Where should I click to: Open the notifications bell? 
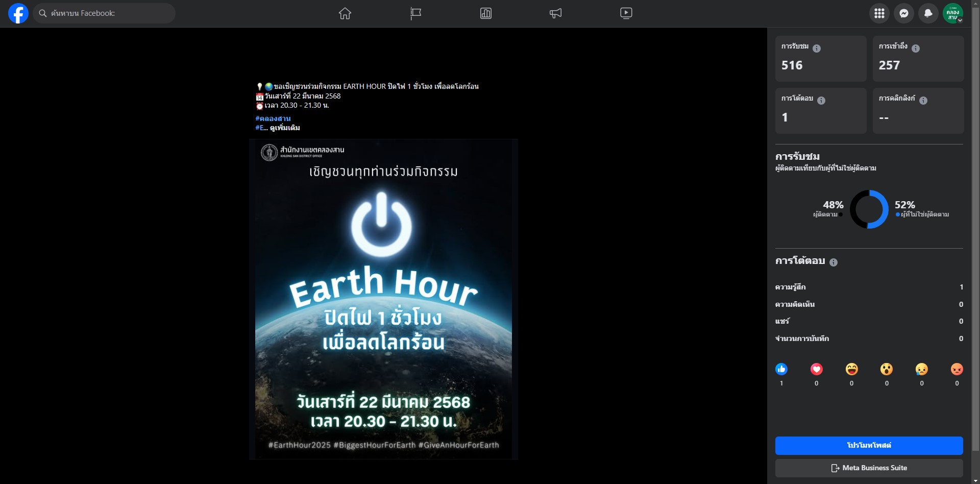[x=928, y=13]
